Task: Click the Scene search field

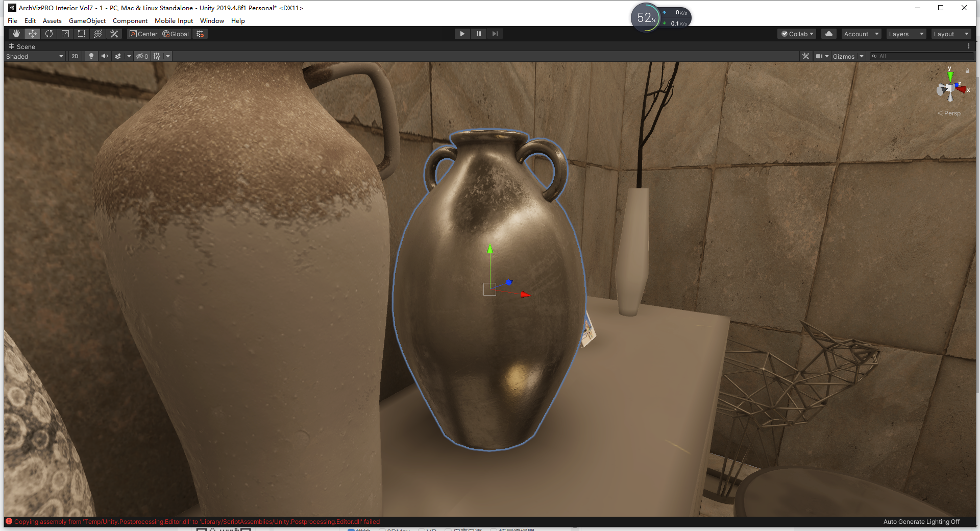Action: coord(922,56)
